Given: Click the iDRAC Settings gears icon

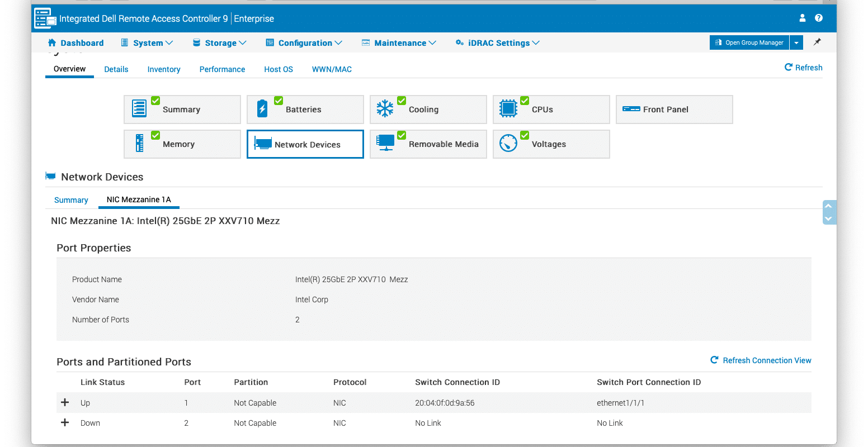Looking at the screenshot, I should tap(460, 42).
